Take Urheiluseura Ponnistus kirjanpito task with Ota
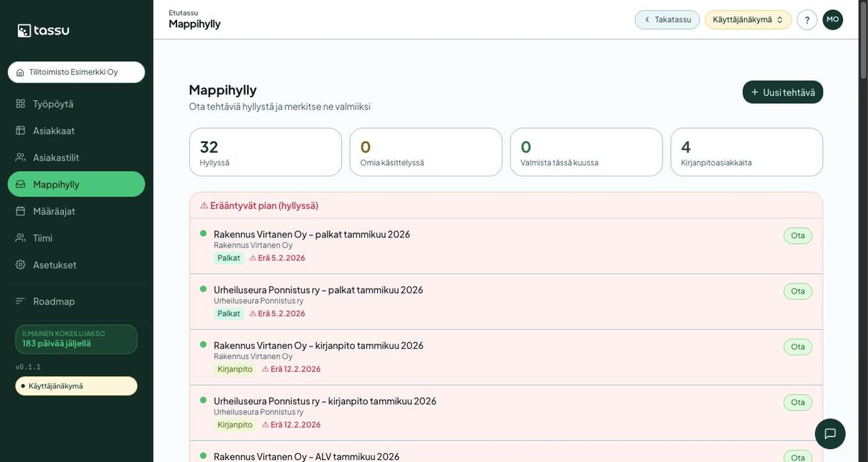Image resolution: width=868 pixels, height=462 pixels. click(797, 402)
